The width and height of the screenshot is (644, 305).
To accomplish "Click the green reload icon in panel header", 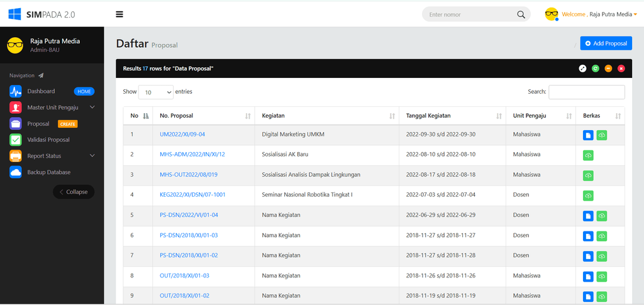I will pos(595,69).
